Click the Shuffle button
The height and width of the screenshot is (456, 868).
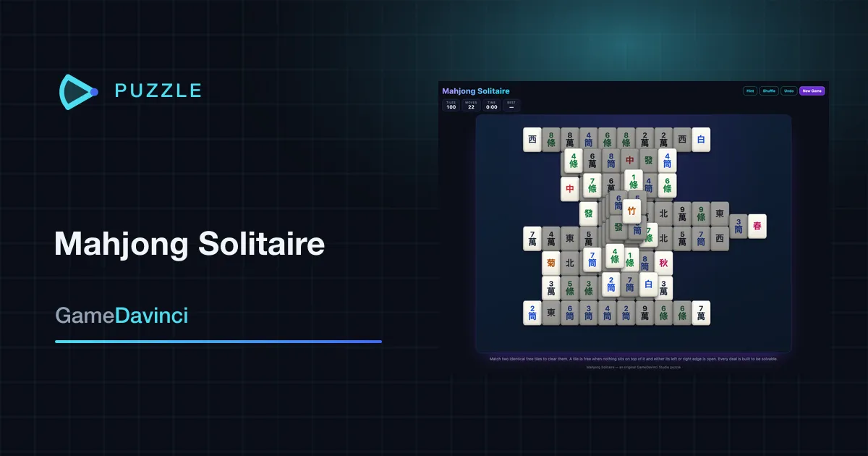[769, 91]
